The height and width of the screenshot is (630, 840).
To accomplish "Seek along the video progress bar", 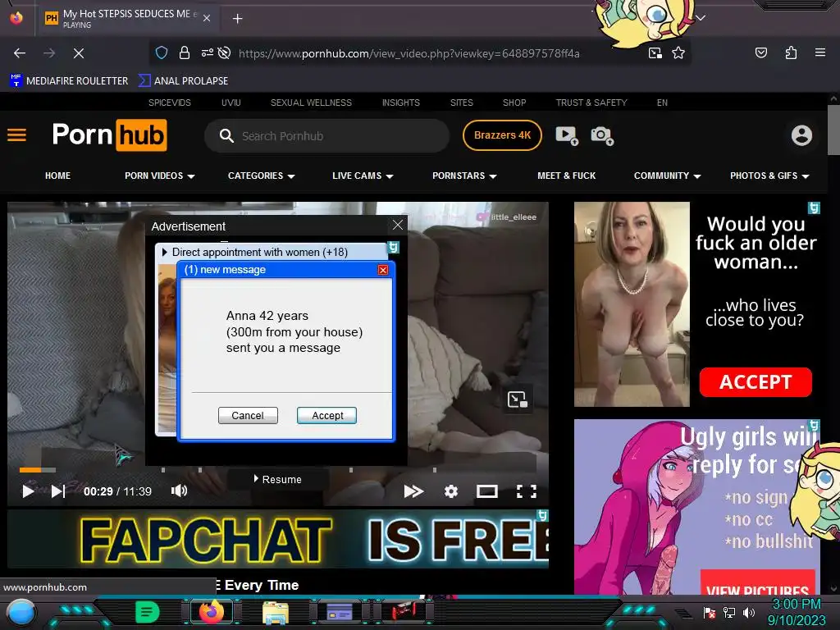I will coord(279,470).
